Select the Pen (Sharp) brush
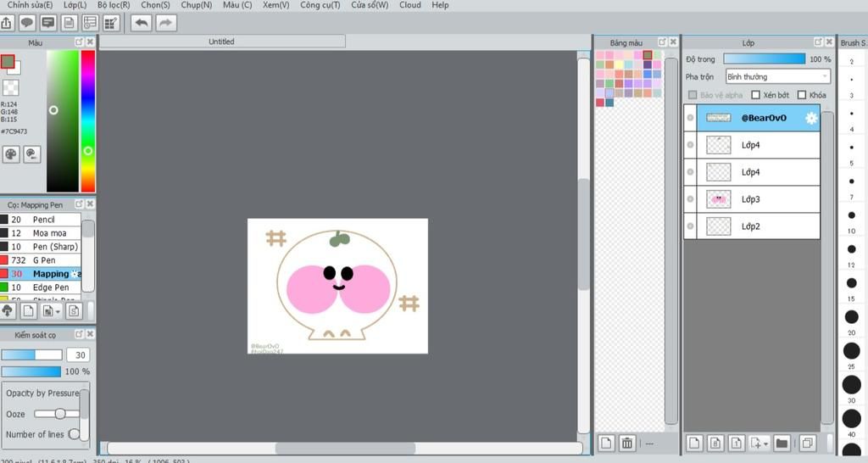 coord(41,247)
